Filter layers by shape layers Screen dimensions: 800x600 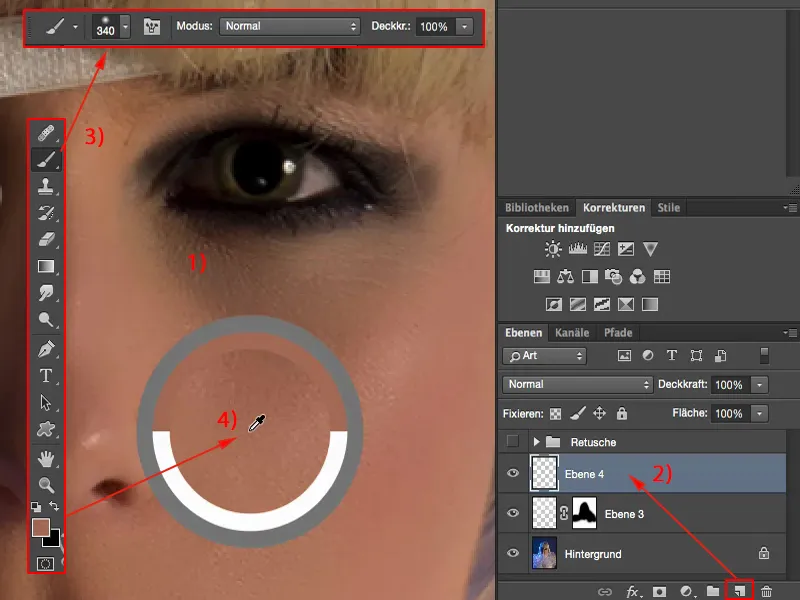tap(696, 356)
